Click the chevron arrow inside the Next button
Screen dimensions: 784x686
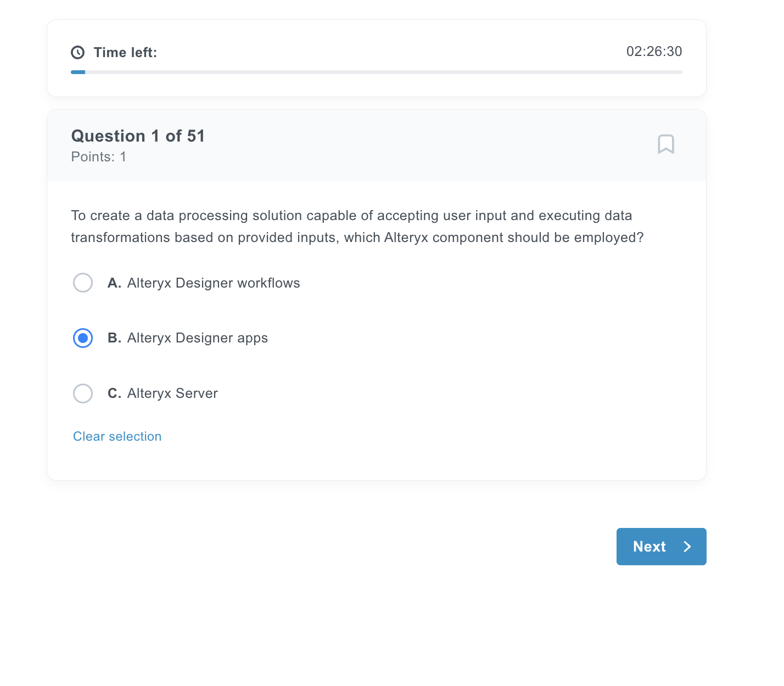point(687,547)
